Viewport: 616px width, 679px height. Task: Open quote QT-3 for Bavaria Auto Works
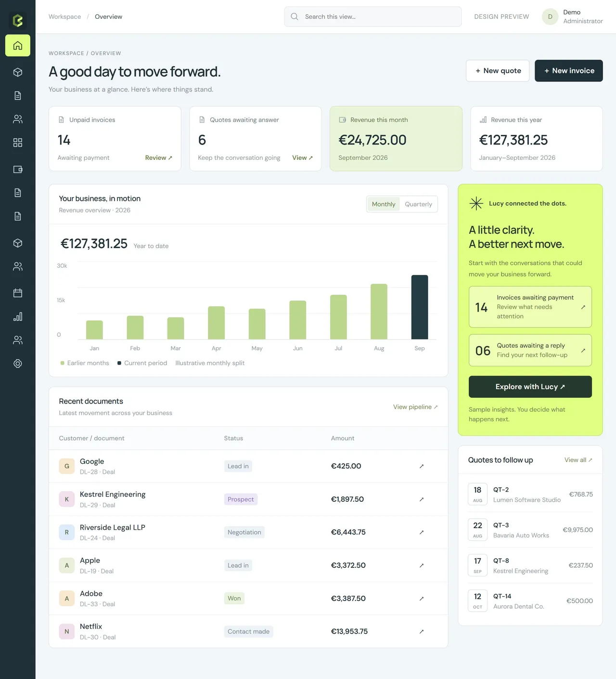pyautogui.click(x=530, y=530)
